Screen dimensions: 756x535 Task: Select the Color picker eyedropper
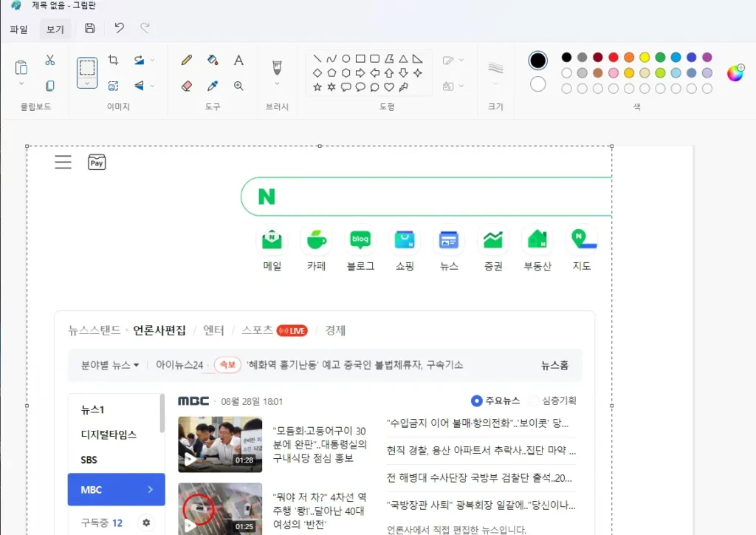point(213,86)
